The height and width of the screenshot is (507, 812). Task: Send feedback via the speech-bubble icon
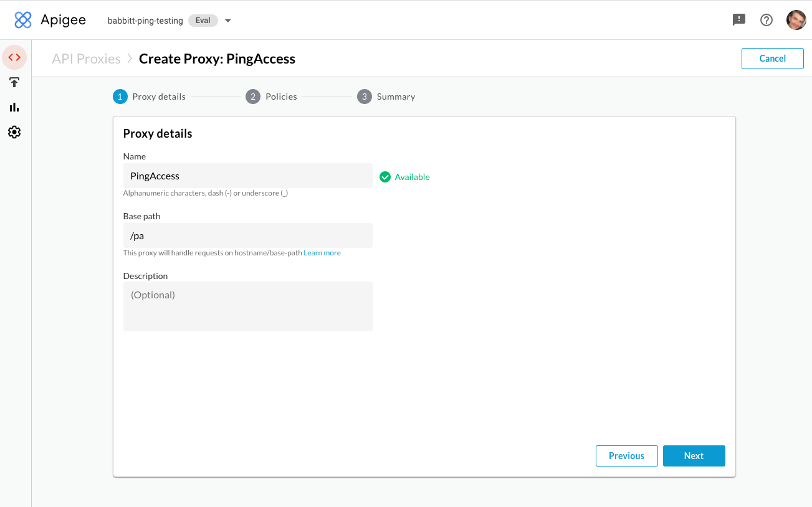738,19
